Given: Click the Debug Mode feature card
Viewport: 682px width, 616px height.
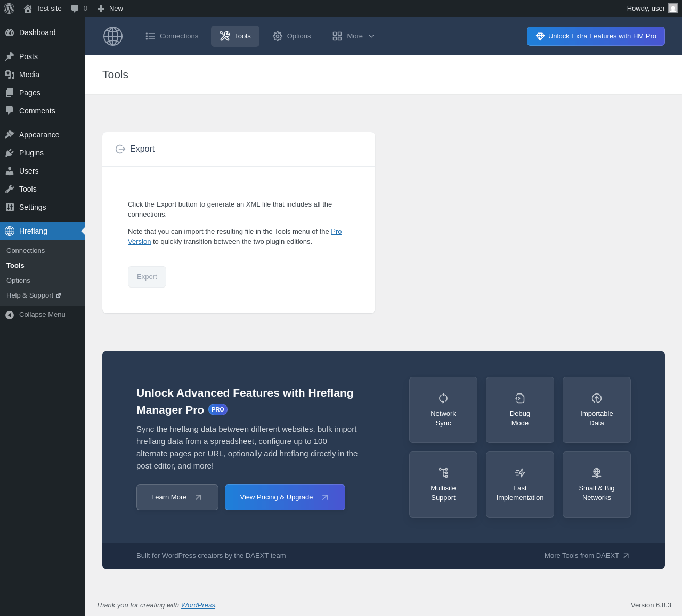Looking at the screenshot, I should (520, 410).
